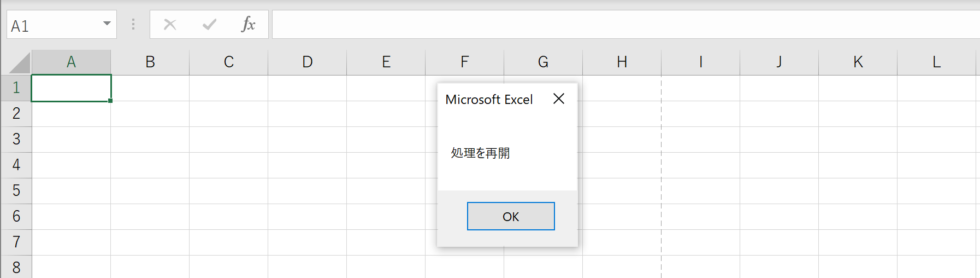This screenshot has height=278, width=980.
Task: Click OK in the message box
Action: click(511, 216)
